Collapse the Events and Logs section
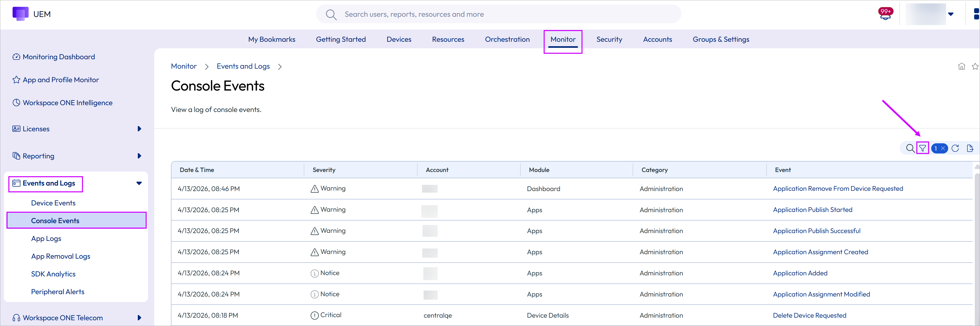980x326 pixels. pyautogui.click(x=139, y=183)
